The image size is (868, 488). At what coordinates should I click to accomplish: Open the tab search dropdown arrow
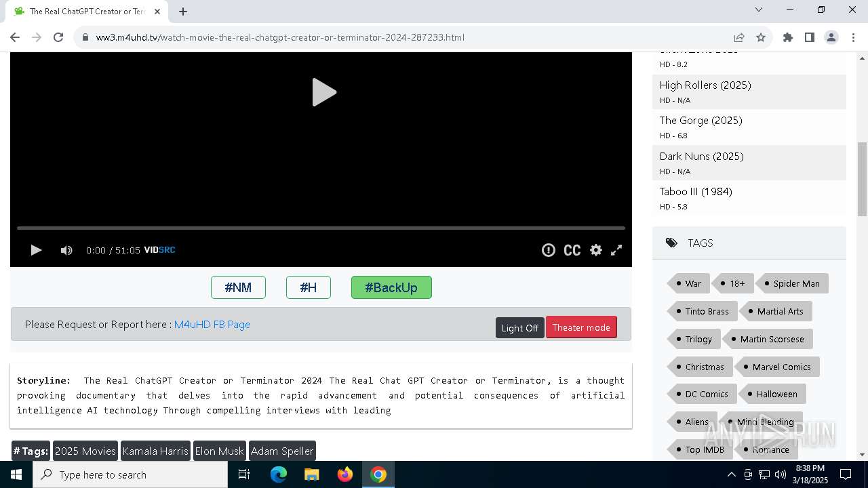(759, 9)
